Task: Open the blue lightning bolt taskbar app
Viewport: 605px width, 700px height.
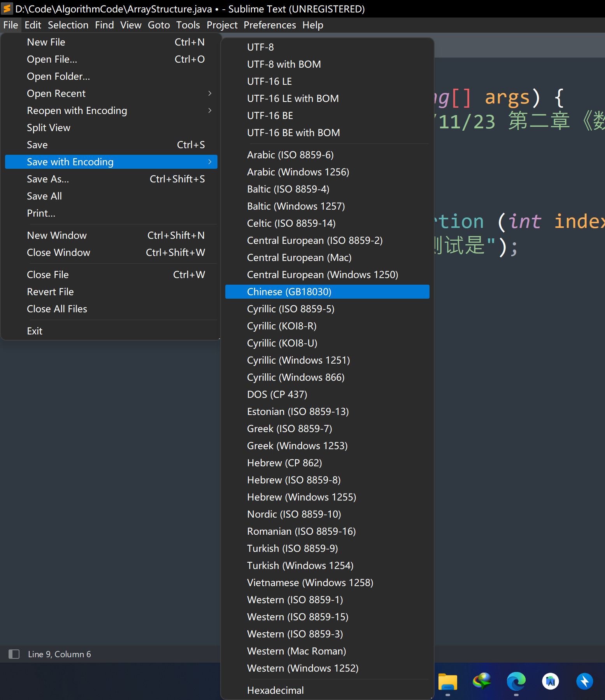Action: point(585,681)
